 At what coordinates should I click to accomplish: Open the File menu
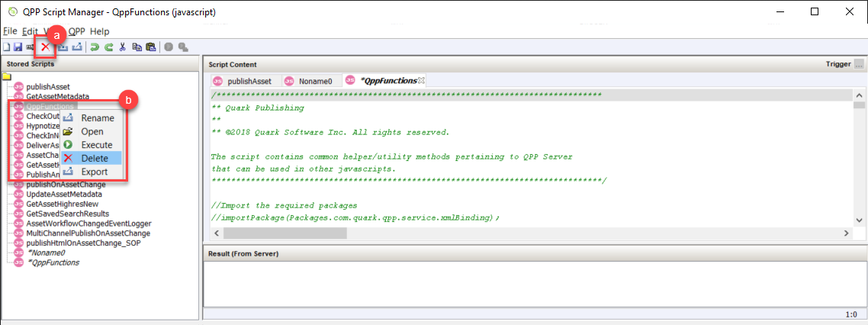click(11, 31)
